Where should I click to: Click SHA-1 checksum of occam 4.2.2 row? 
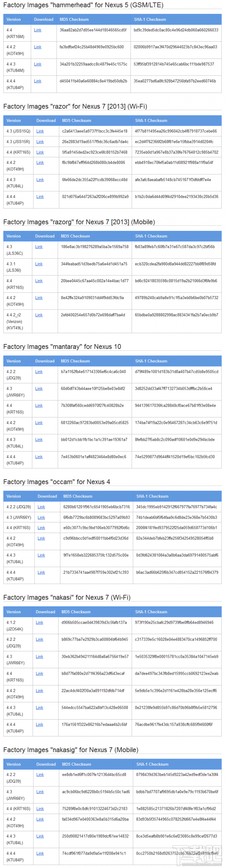tap(176, 507)
